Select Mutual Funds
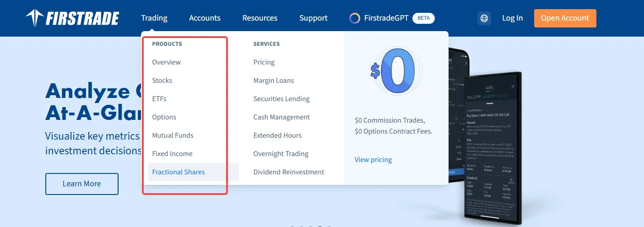The image size is (644, 227). (x=173, y=135)
